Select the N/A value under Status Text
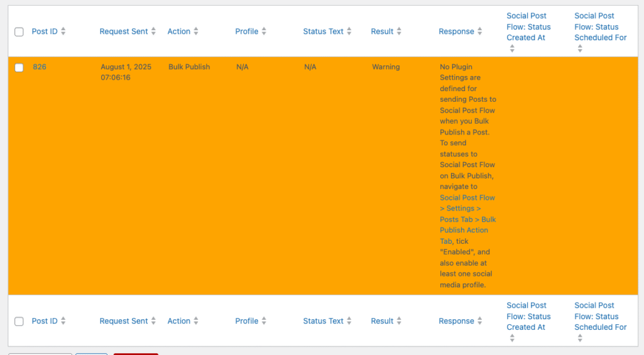This screenshot has height=355, width=644. 310,67
